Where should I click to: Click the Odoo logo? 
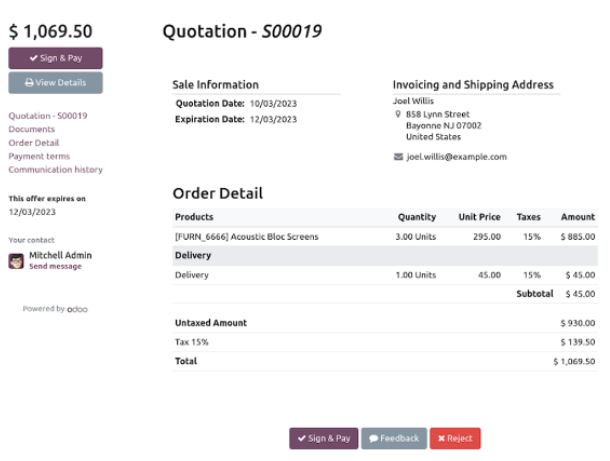(x=78, y=309)
